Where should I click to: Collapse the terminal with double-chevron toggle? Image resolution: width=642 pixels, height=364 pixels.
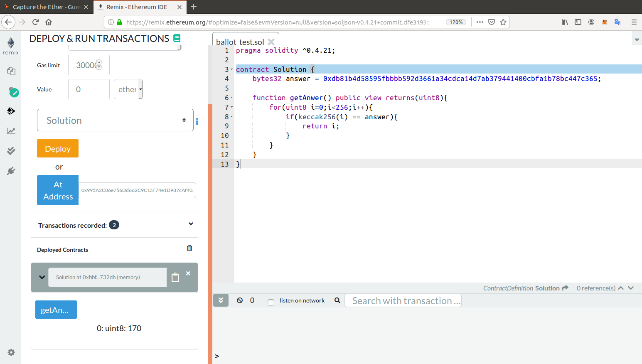coord(221,300)
